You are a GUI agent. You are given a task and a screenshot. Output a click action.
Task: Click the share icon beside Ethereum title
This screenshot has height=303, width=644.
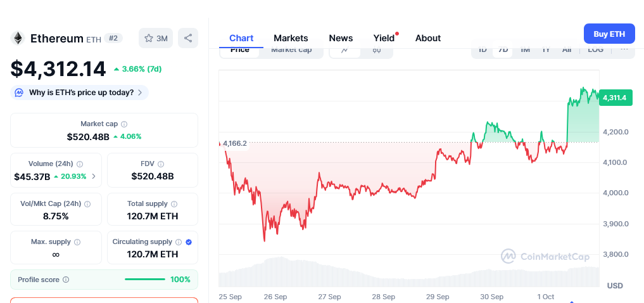tap(188, 38)
